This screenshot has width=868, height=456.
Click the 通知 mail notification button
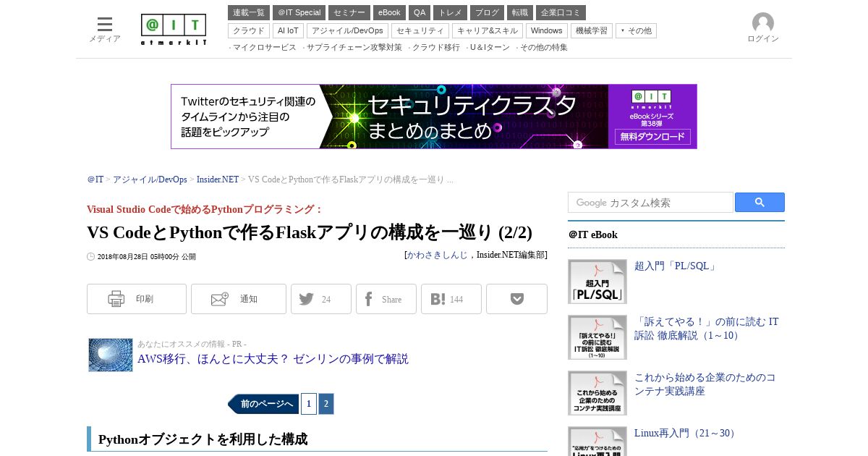(239, 299)
